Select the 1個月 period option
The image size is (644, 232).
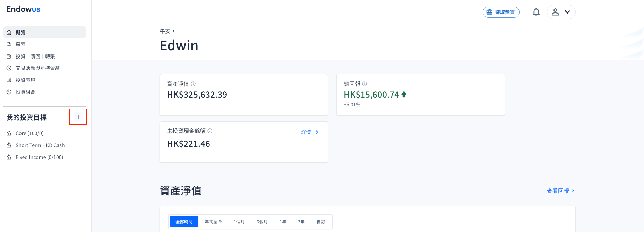239,222
